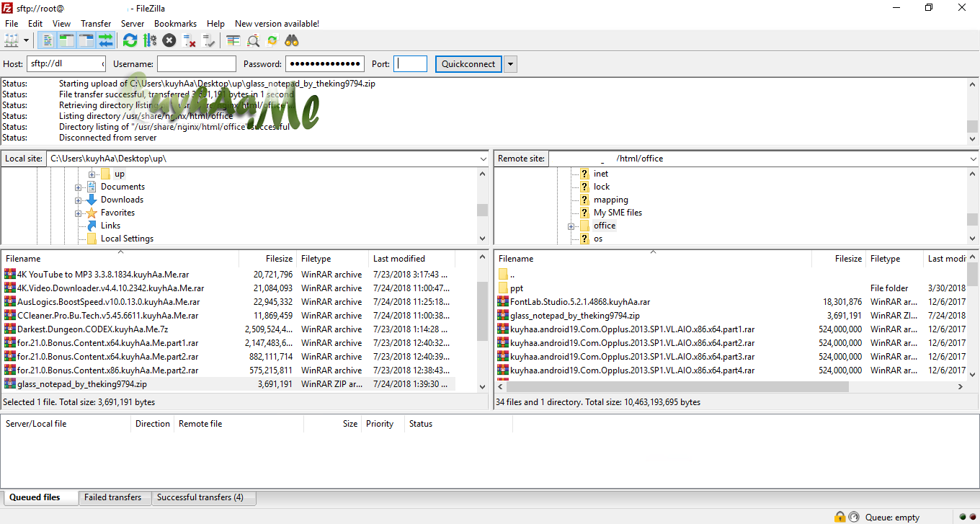
Task: Open the File menu
Action: [x=12, y=23]
